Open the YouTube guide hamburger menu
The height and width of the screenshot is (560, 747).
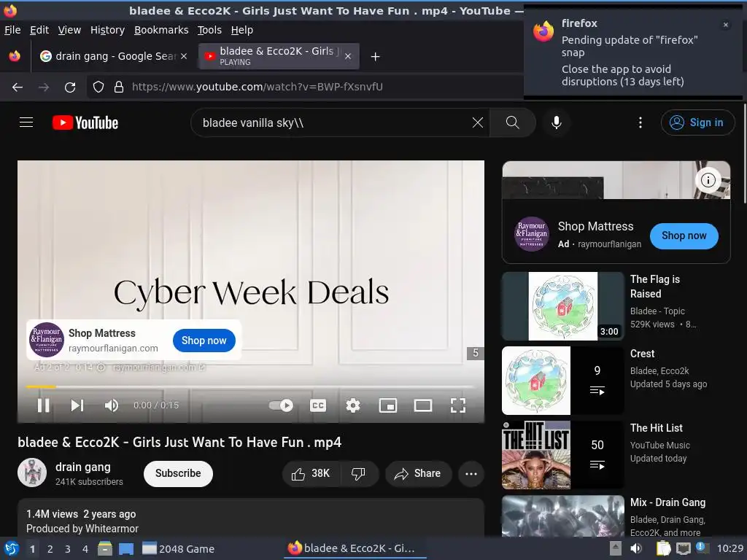(x=26, y=122)
